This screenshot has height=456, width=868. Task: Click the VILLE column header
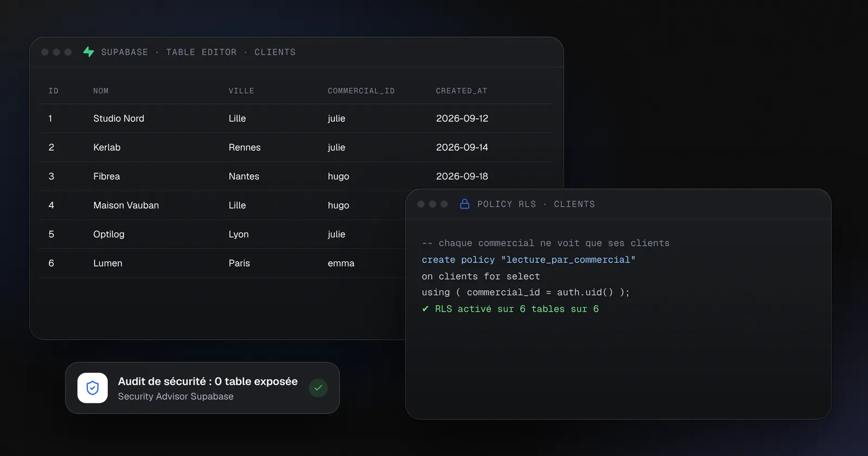point(241,91)
